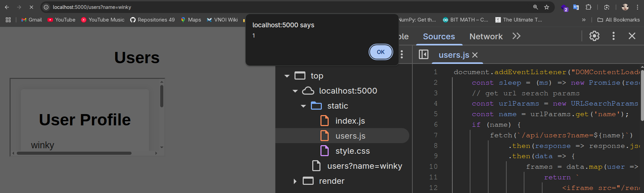Collapse the top frame tree node
This screenshot has height=193, width=644.
(x=287, y=76)
